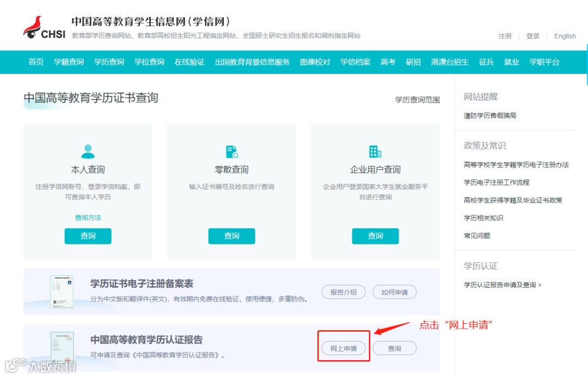The height and width of the screenshot is (377, 588).
Task: Click the CHSI red bird logo
Action: click(44, 28)
